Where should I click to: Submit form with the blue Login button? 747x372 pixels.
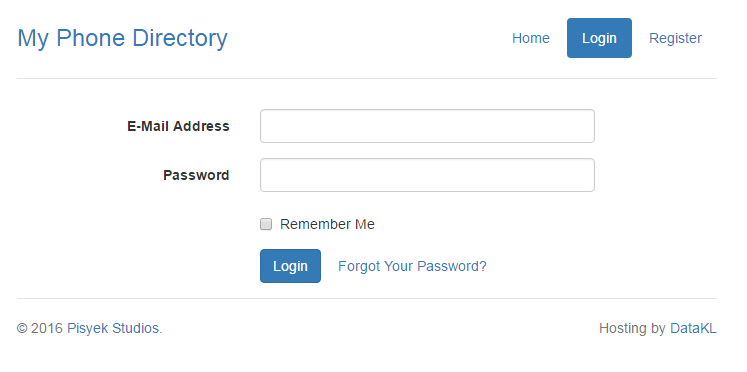coord(290,266)
